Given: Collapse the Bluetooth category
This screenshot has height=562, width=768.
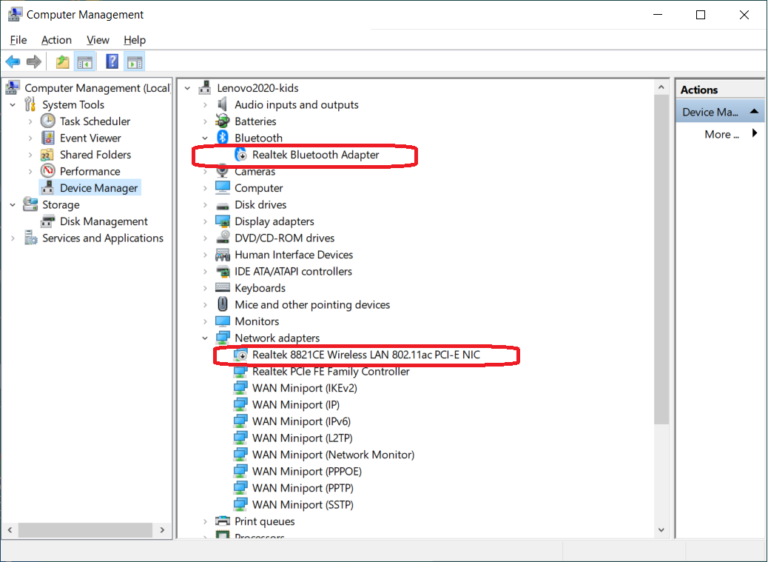Looking at the screenshot, I should click(x=205, y=138).
